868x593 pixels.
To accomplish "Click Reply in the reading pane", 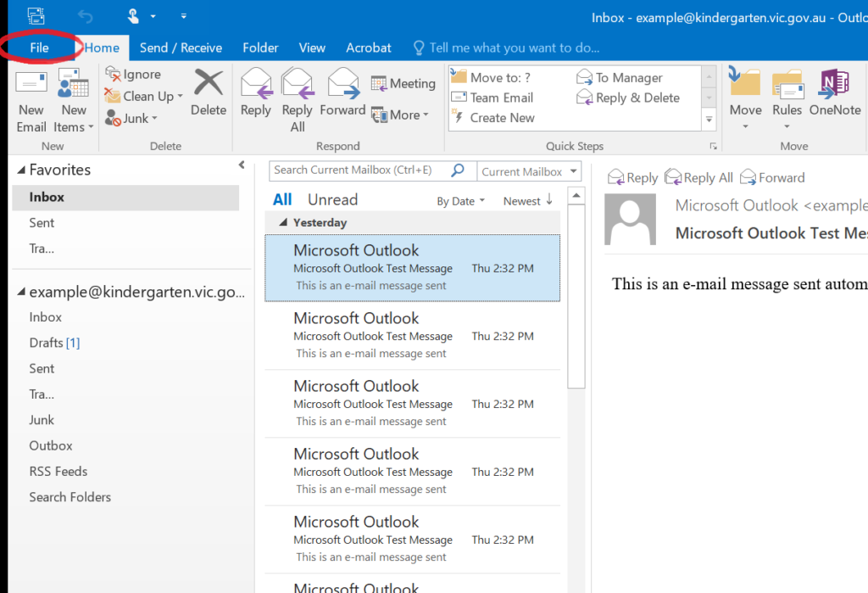I will click(x=632, y=178).
